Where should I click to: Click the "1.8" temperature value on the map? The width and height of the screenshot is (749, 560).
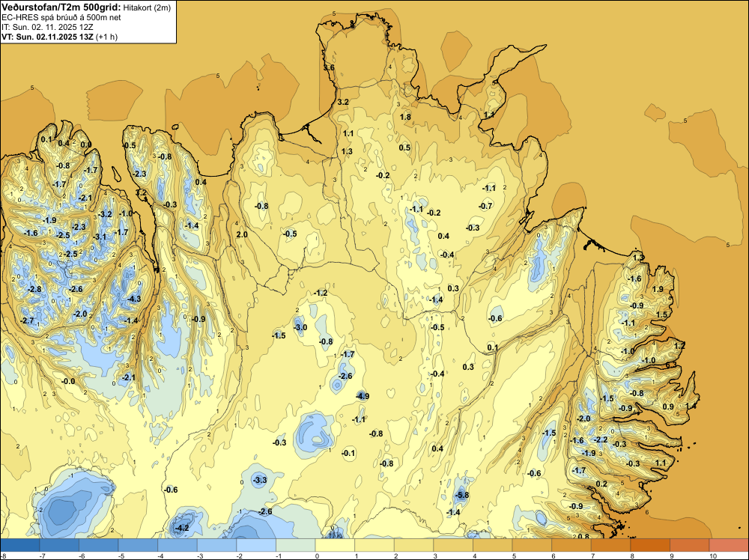[405, 117]
